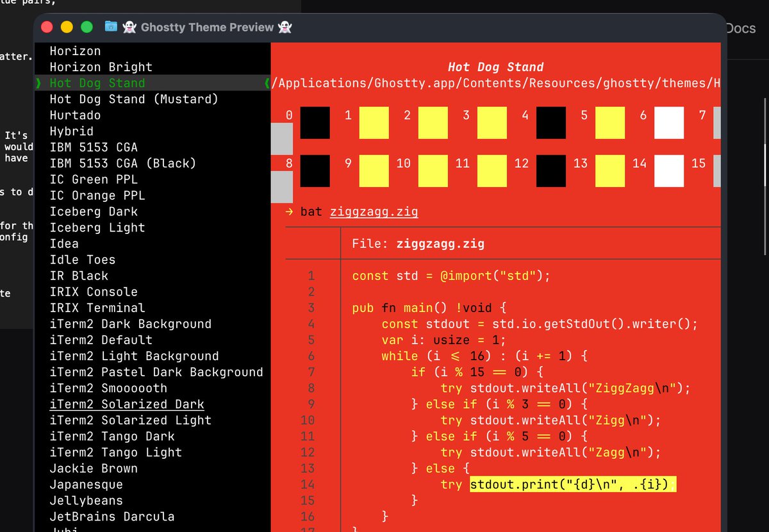Click the theme file path text
This screenshot has height=532, width=769.
[x=496, y=83]
